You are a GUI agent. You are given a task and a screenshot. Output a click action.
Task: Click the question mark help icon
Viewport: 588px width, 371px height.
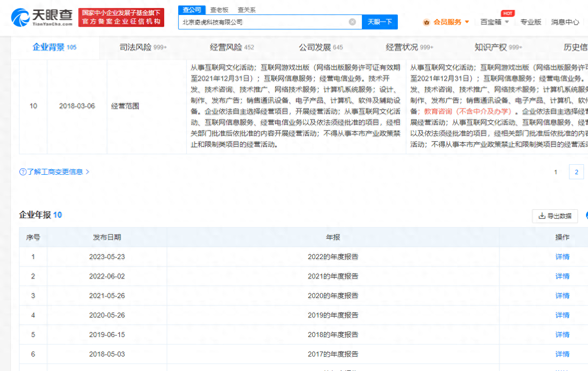pyautogui.click(x=22, y=172)
